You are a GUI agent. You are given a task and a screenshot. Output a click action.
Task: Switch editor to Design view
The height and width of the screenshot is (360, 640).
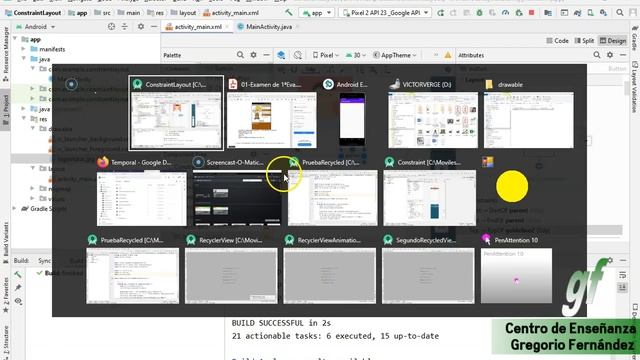[x=613, y=40]
